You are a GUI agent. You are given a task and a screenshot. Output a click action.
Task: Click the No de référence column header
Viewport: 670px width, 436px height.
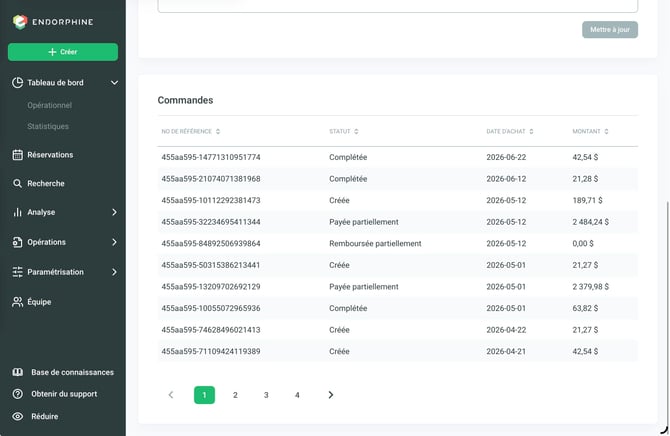coord(186,131)
